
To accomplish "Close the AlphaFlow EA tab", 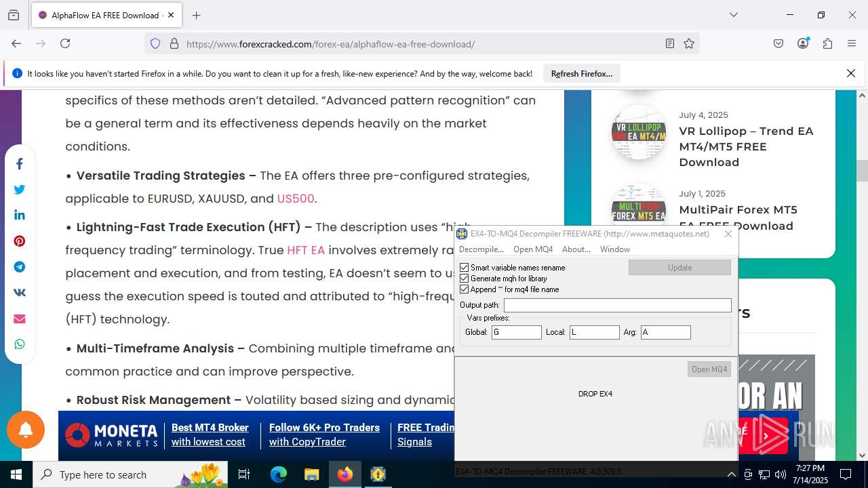I will click(x=171, y=15).
